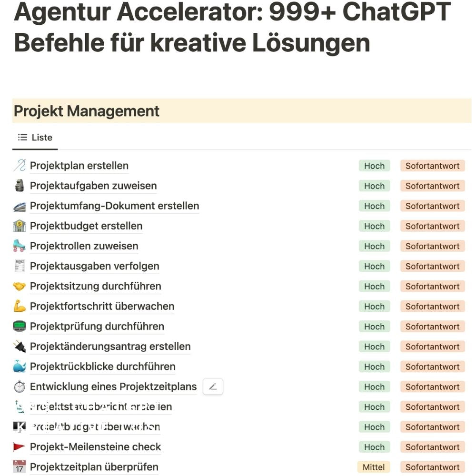476x476 pixels.
Task: Click the whale icon beside Projektrückblicke durchführen
Action: [20, 367]
